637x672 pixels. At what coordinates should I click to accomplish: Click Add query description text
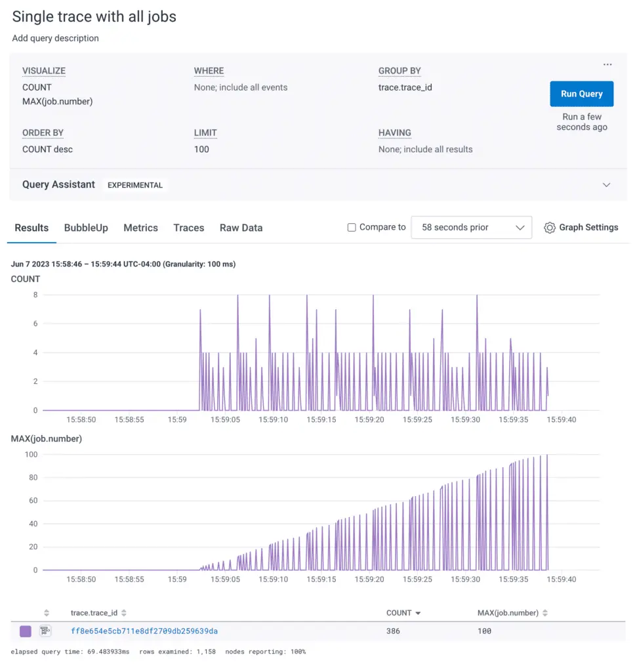pyautogui.click(x=55, y=38)
